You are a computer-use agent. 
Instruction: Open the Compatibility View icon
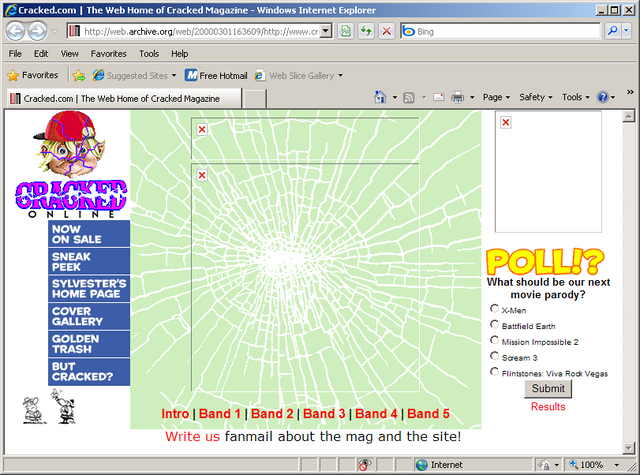coord(346,31)
